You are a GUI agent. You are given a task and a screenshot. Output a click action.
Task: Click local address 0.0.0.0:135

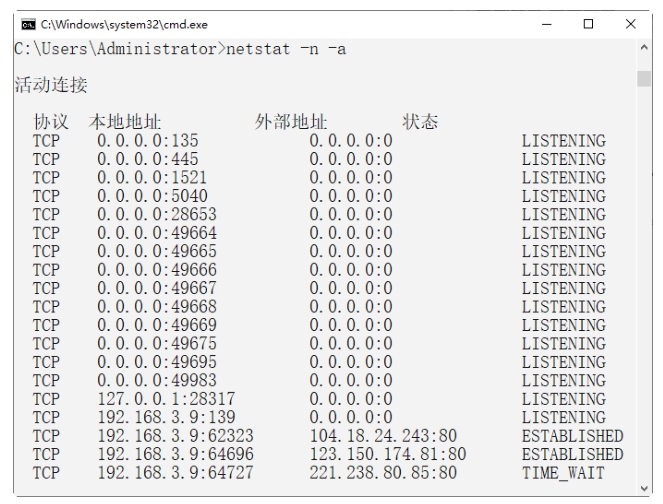(148, 141)
